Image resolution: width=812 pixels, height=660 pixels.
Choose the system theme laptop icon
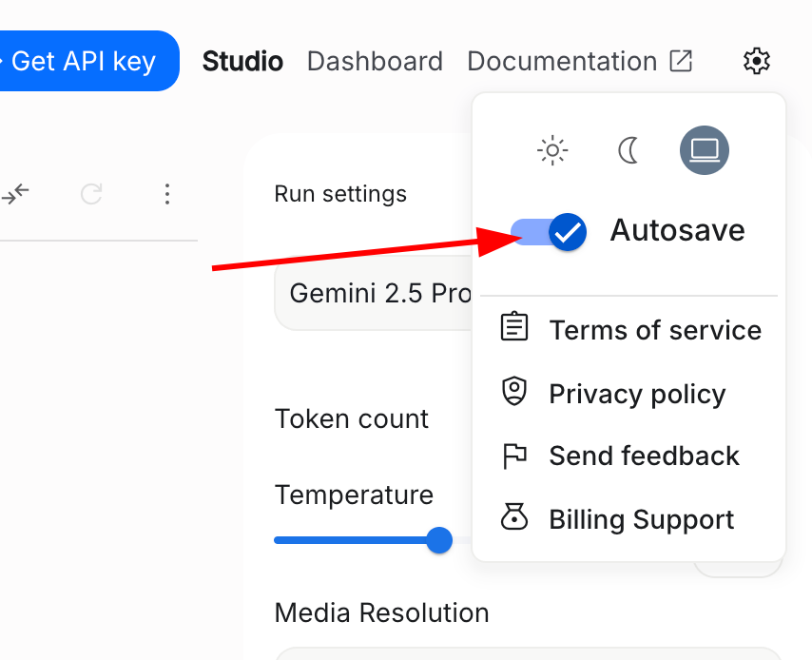pos(705,150)
